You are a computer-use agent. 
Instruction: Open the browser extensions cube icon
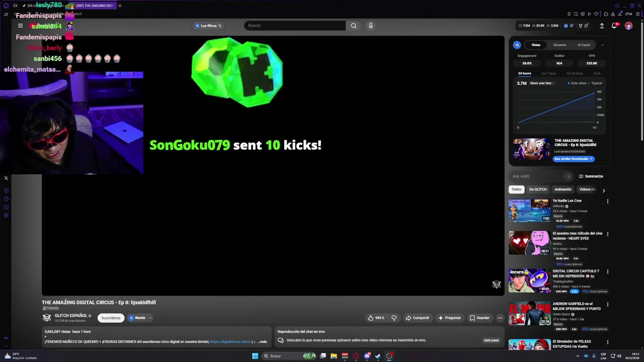(x=606, y=14)
